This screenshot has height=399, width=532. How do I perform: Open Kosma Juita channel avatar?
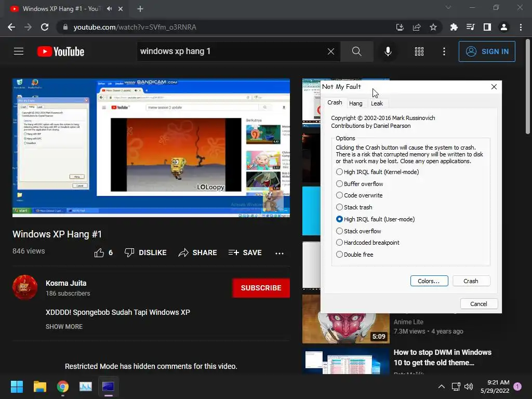tap(25, 287)
